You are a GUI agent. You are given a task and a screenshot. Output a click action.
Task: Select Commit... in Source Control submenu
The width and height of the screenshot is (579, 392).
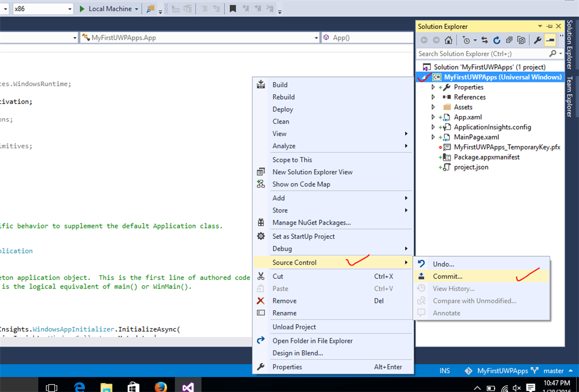point(447,277)
